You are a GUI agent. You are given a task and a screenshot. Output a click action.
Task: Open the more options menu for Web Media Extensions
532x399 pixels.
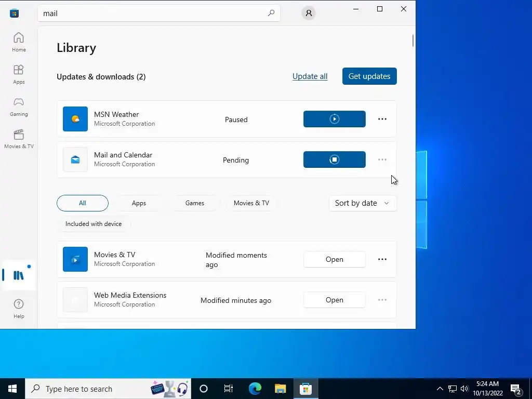tap(382, 300)
